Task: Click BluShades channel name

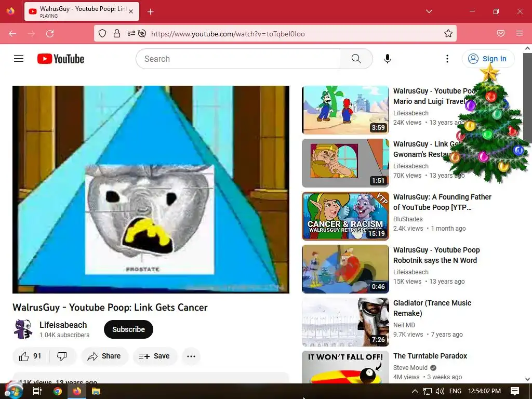Action: pyautogui.click(x=408, y=219)
